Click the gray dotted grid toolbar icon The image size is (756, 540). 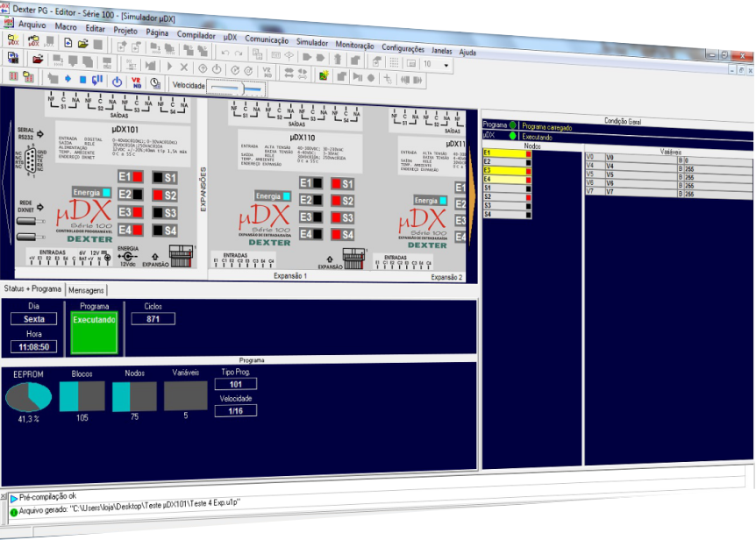pos(394,62)
